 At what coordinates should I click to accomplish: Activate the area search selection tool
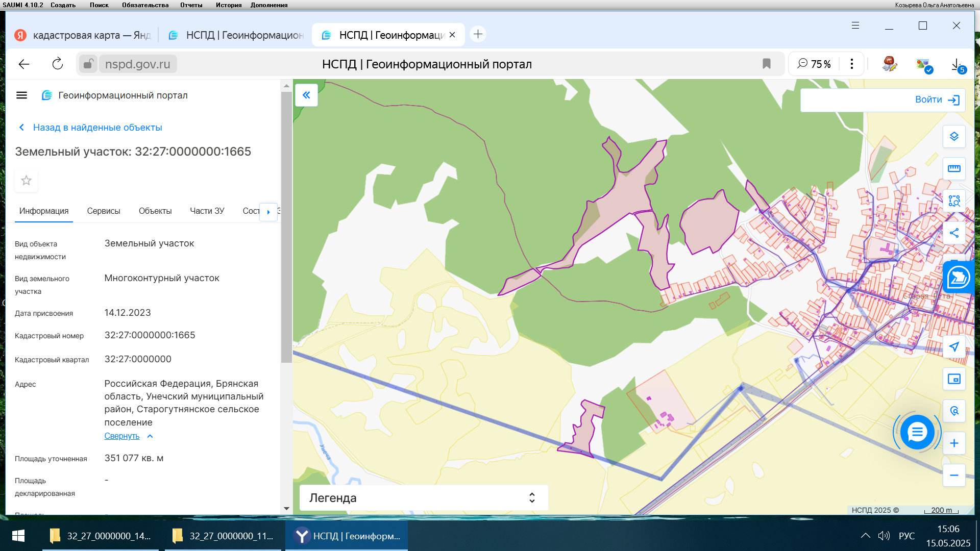tap(954, 201)
